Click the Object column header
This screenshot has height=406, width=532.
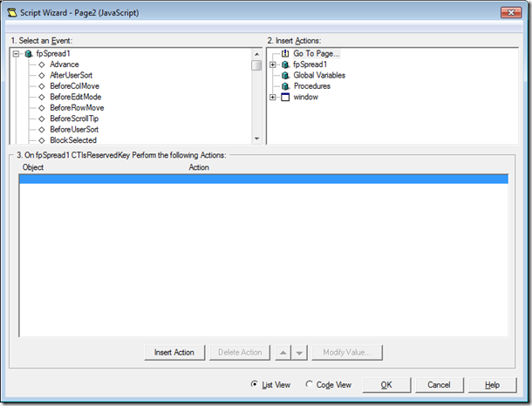(33, 167)
